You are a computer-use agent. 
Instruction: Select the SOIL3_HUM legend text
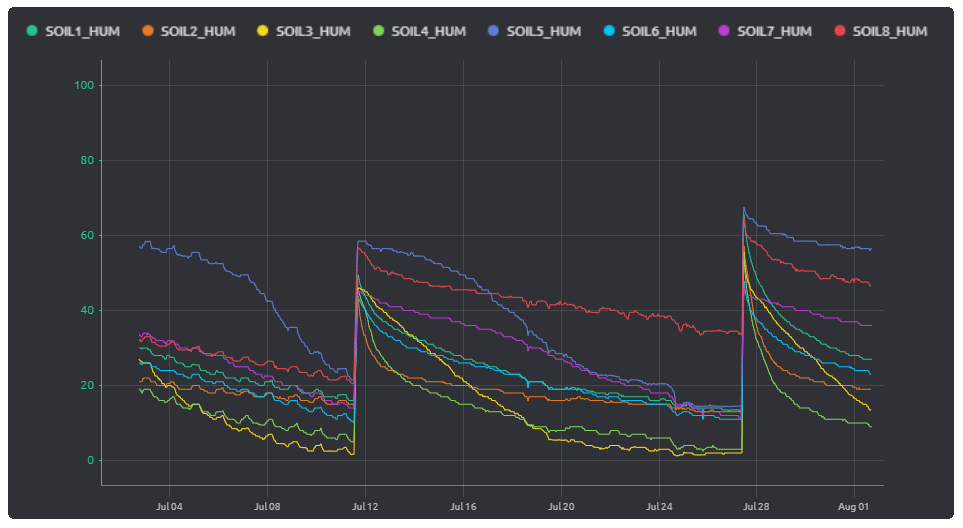[x=313, y=31]
